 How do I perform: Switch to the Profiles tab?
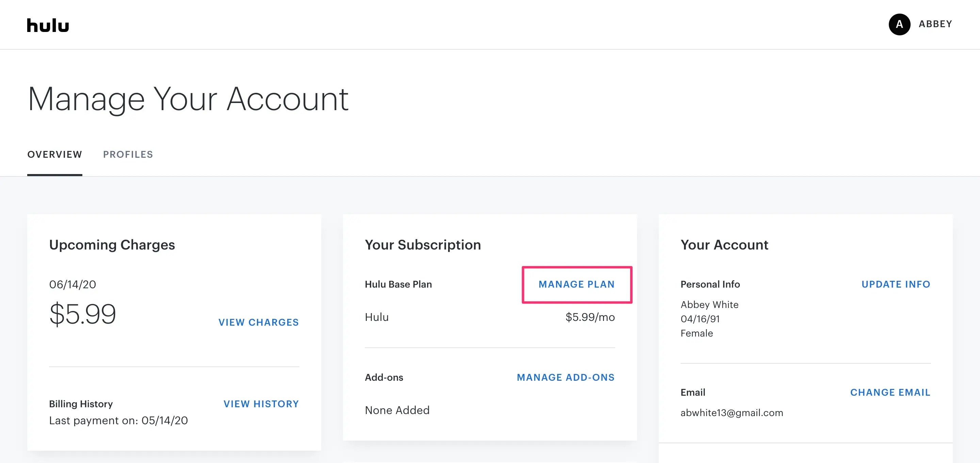pos(128,154)
